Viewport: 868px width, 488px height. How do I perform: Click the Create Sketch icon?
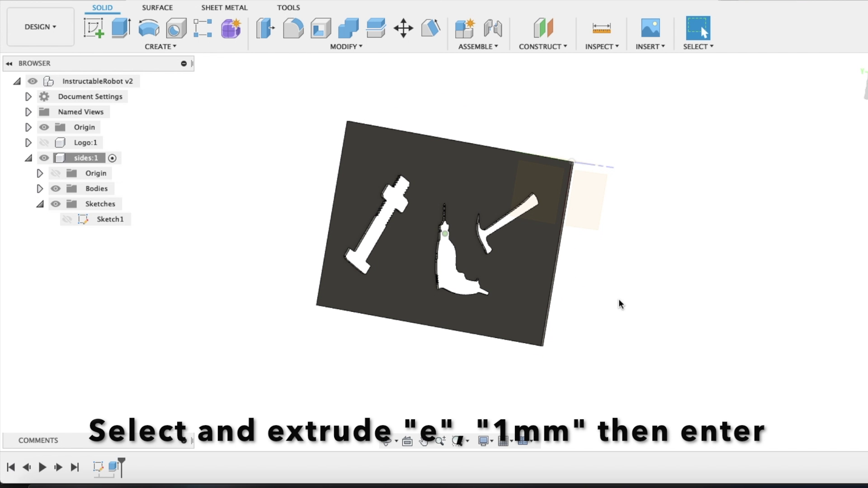click(94, 28)
